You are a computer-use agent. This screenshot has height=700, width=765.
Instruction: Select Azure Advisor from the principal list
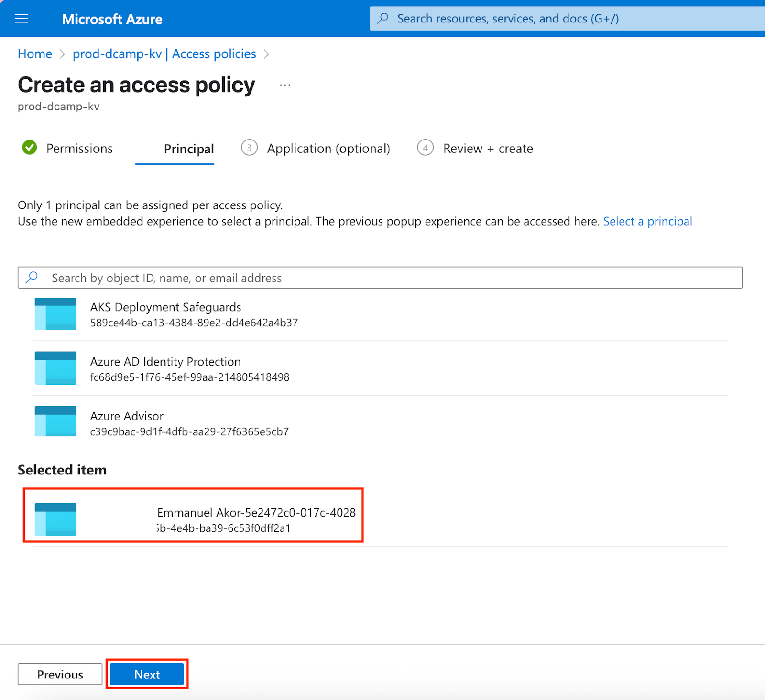[127, 416]
